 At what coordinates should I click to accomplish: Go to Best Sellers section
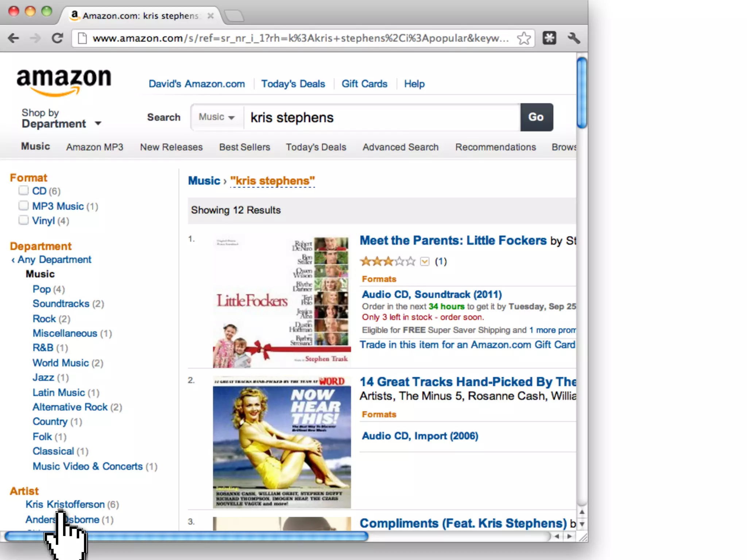(x=244, y=147)
